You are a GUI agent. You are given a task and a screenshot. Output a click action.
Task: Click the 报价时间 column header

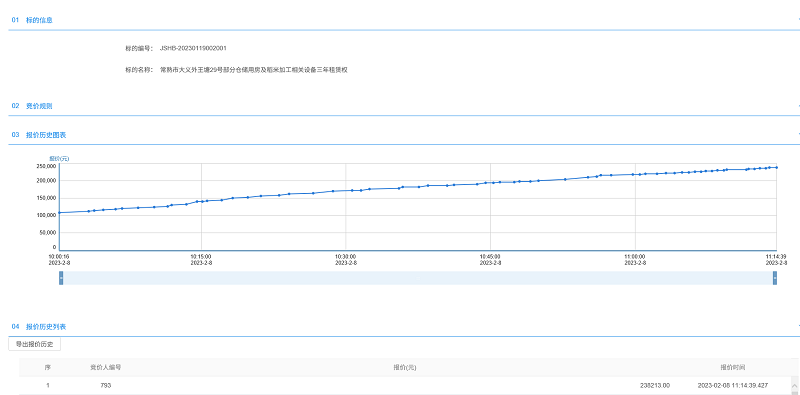pyautogui.click(x=733, y=367)
